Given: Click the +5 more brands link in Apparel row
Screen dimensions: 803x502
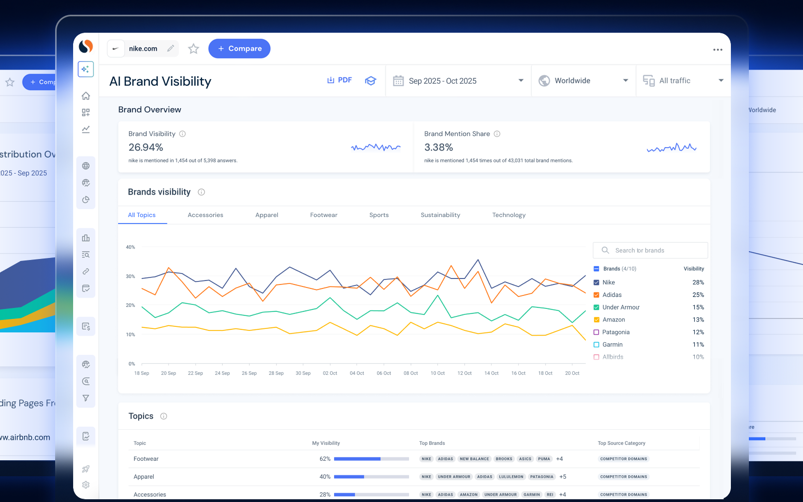Looking at the screenshot, I should click(563, 477).
